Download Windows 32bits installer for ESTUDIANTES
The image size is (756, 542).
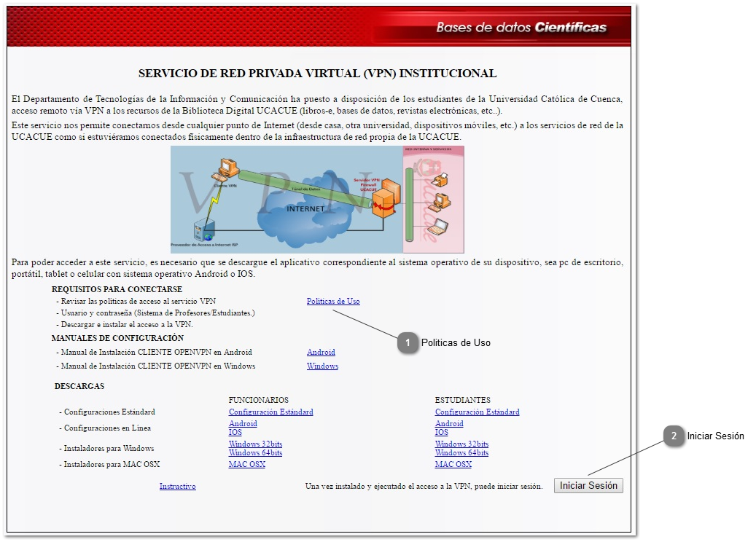point(461,444)
